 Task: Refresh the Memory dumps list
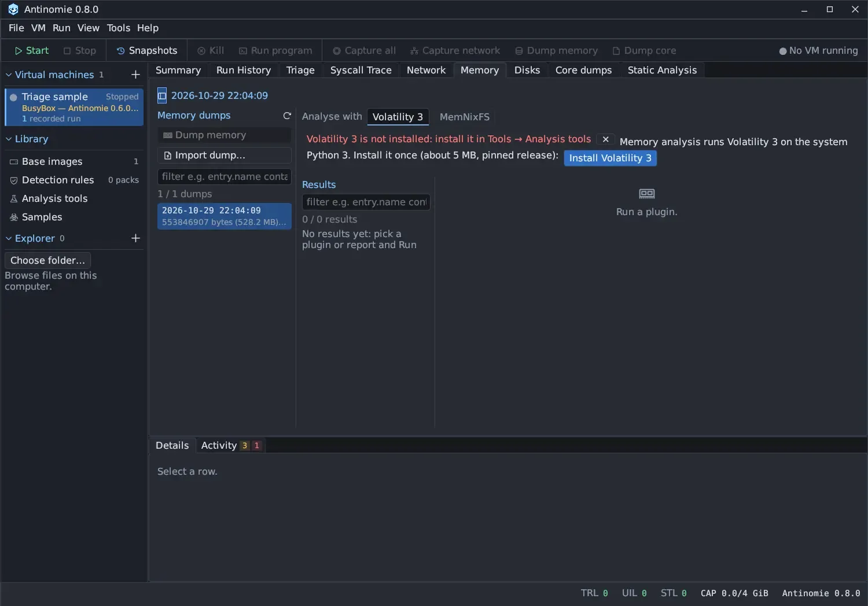point(287,116)
